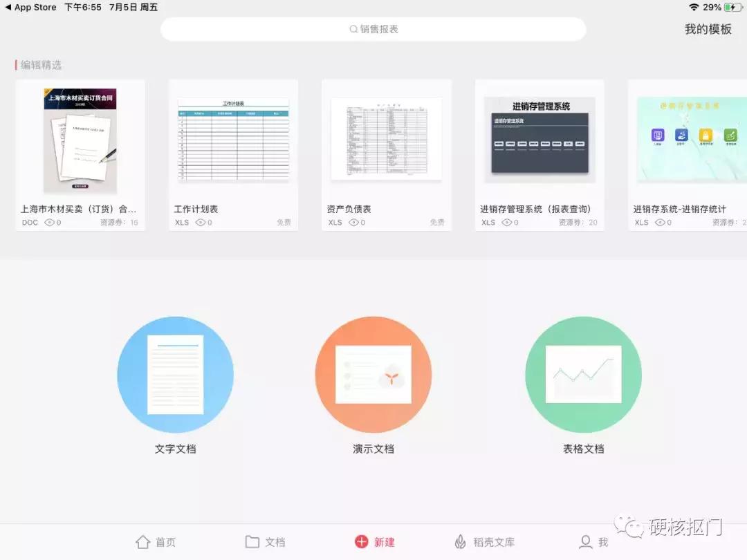Image resolution: width=747 pixels, height=560 pixels.
Task: Open 上海市木材买卖订货合同 template thumbnail
Action: [x=80, y=141]
